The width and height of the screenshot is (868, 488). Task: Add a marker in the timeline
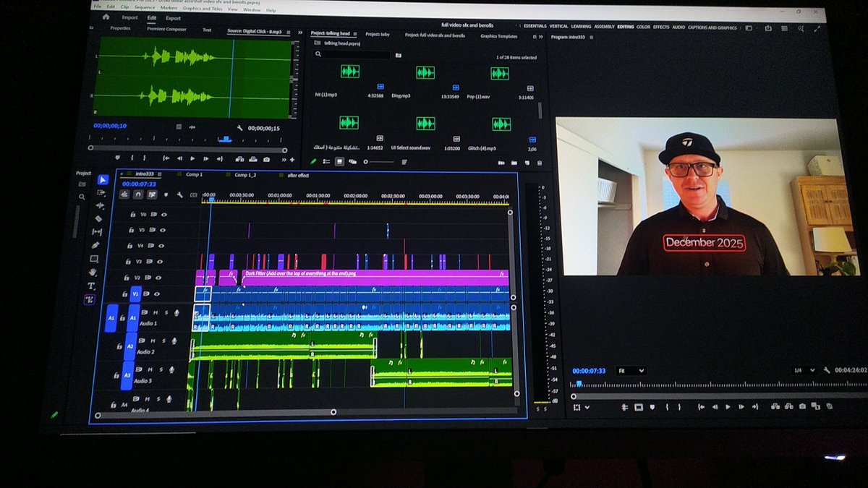click(x=166, y=194)
